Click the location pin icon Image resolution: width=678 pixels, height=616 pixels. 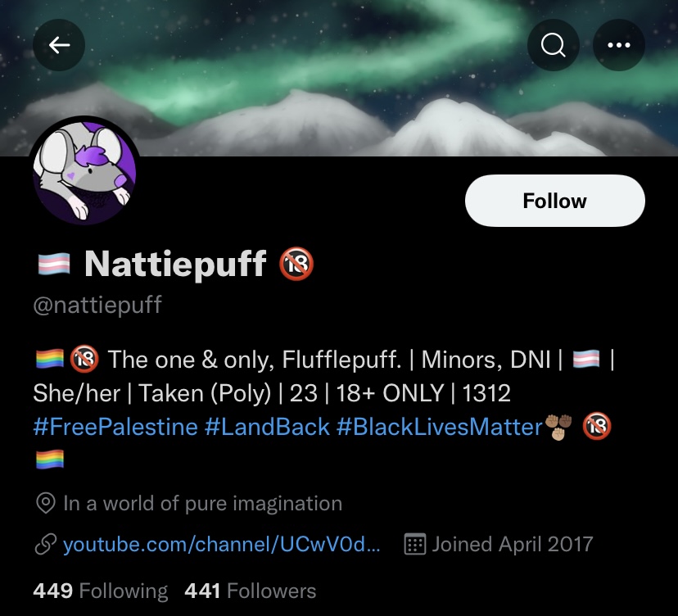coord(45,503)
